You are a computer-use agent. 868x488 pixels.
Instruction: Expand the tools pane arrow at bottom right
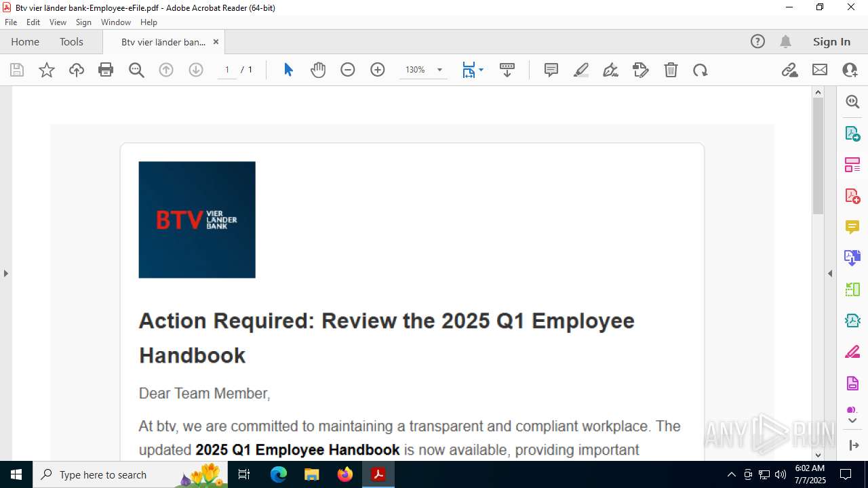point(852,445)
